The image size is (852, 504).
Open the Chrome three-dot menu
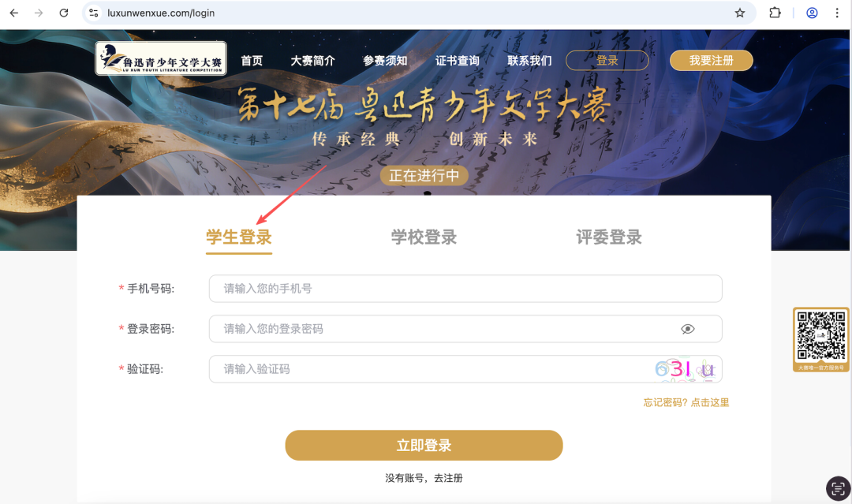[x=837, y=13]
